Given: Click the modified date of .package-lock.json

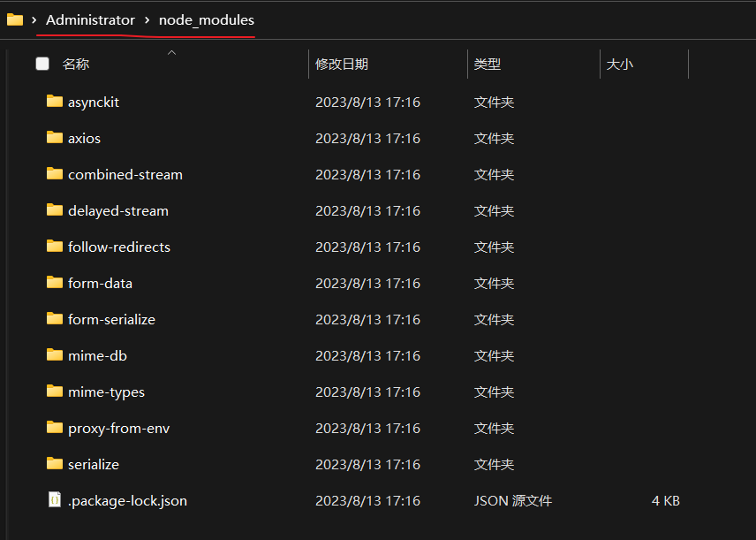Looking at the screenshot, I should (367, 501).
